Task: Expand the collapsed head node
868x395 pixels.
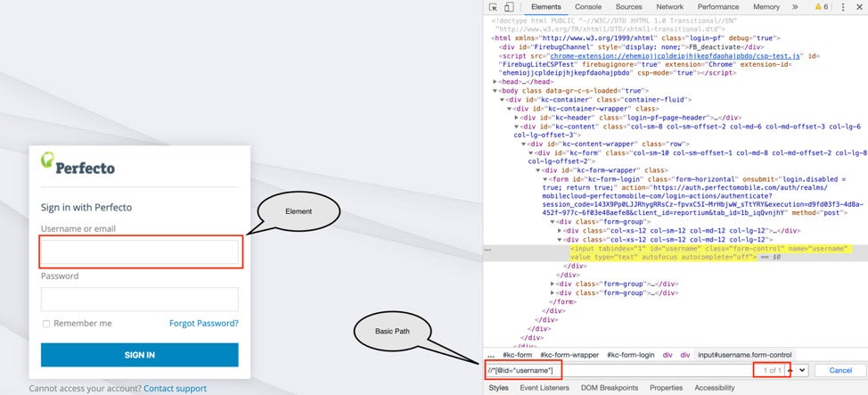Action: pyautogui.click(x=495, y=82)
